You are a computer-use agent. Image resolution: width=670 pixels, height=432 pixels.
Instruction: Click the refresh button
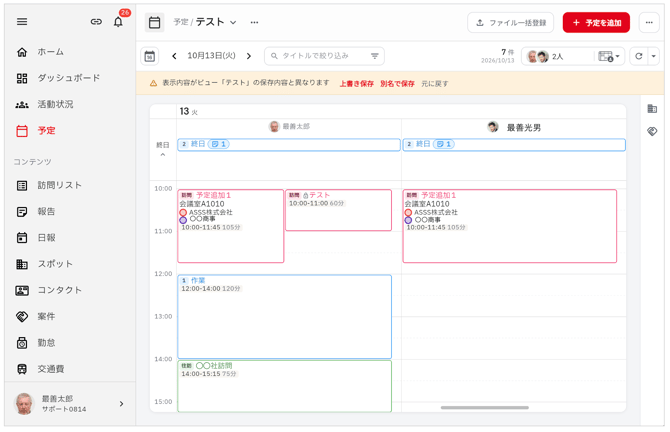click(x=639, y=56)
